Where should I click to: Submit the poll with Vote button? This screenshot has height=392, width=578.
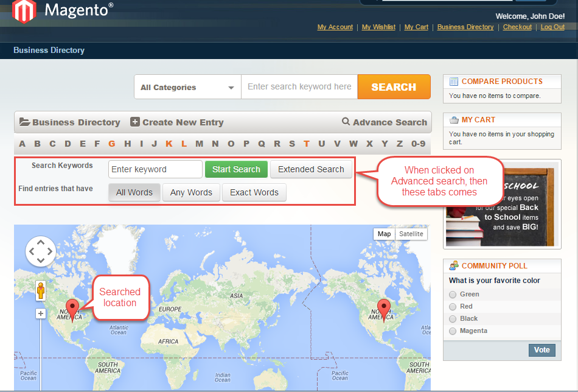tap(542, 350)
